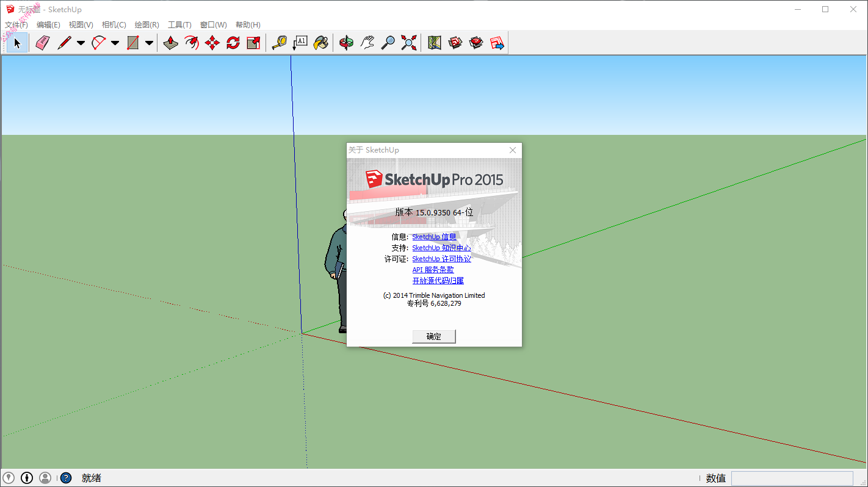This screenshot has width=868, height=487.
Task: Select the Move tool
Action: [x=212, y=43]
